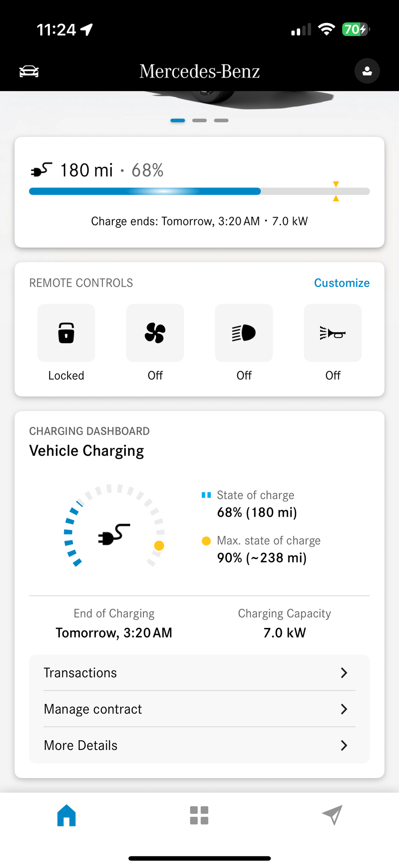Tap the yellow max charge marker on bar
This screenshot has height=868, width=399.
coord(336,191)
